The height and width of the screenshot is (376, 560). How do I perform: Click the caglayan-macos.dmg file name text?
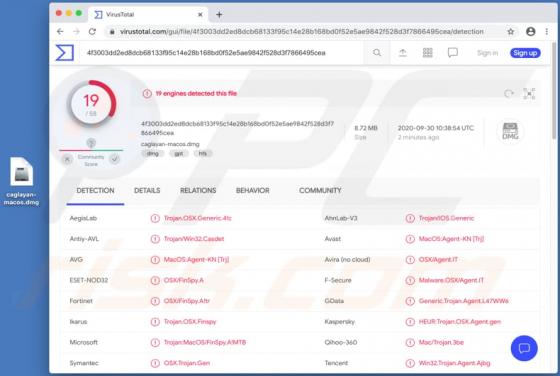[x=170, y=144]
